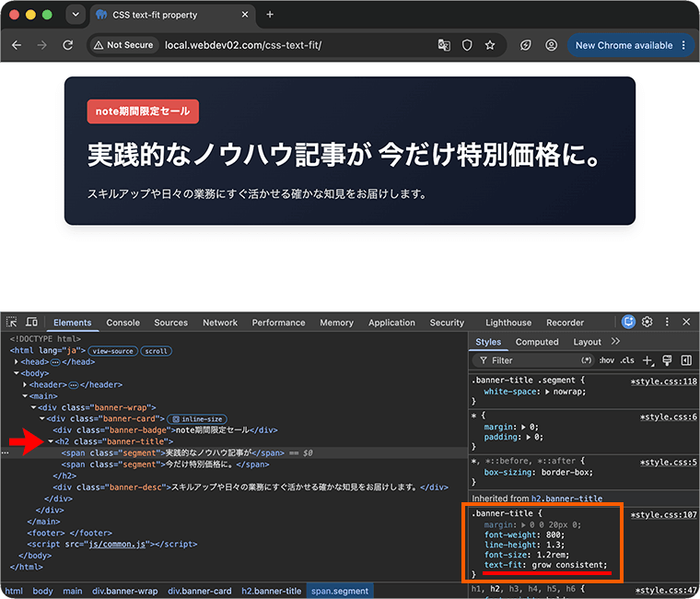700x599 pixels.
Task: Click the browser forward arrow
Action: (x=42, y=45)
